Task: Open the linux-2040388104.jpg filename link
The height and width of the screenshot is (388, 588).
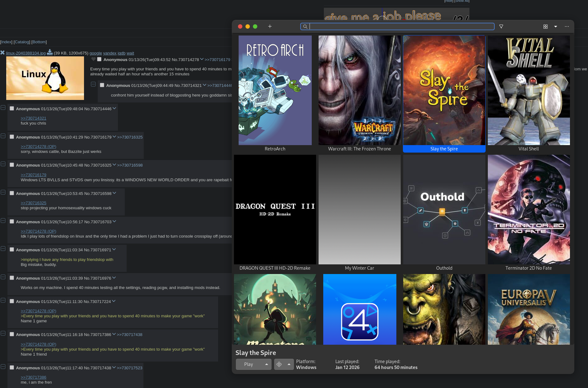Action: 26,53
